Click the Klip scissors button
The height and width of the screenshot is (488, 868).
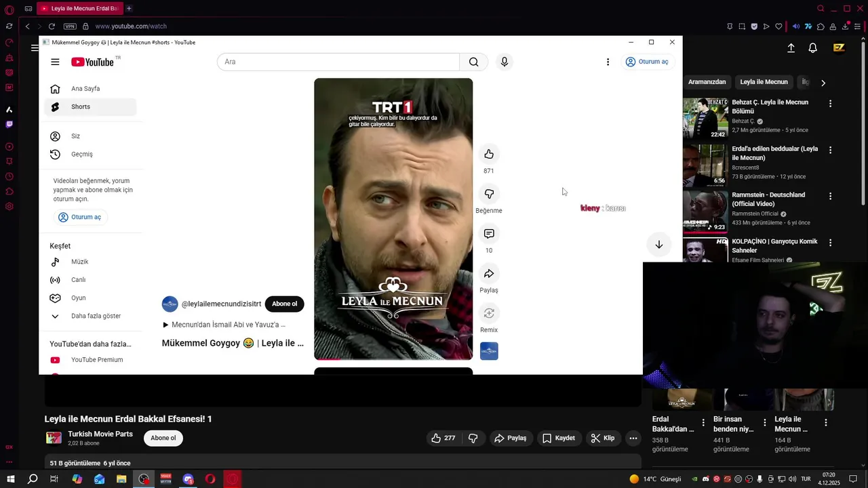coord(603,439)
